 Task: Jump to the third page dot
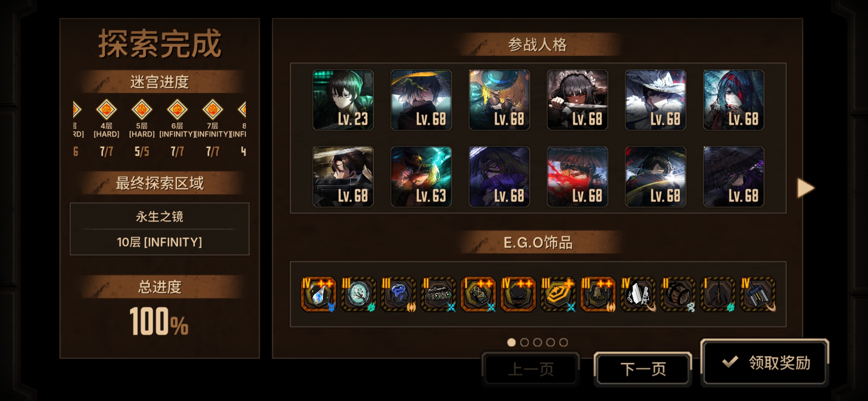pos(537,342)
